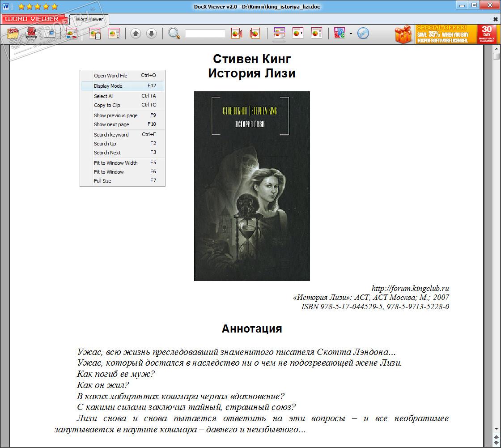Choose Select All from the context menu
The image size is (501, 448).
[x=123, y=96]
